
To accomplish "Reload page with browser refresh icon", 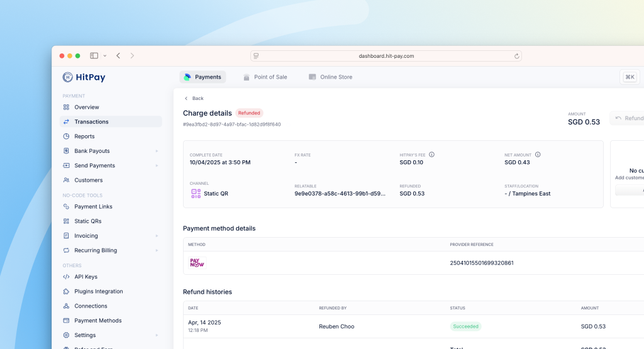I will 517,56.
